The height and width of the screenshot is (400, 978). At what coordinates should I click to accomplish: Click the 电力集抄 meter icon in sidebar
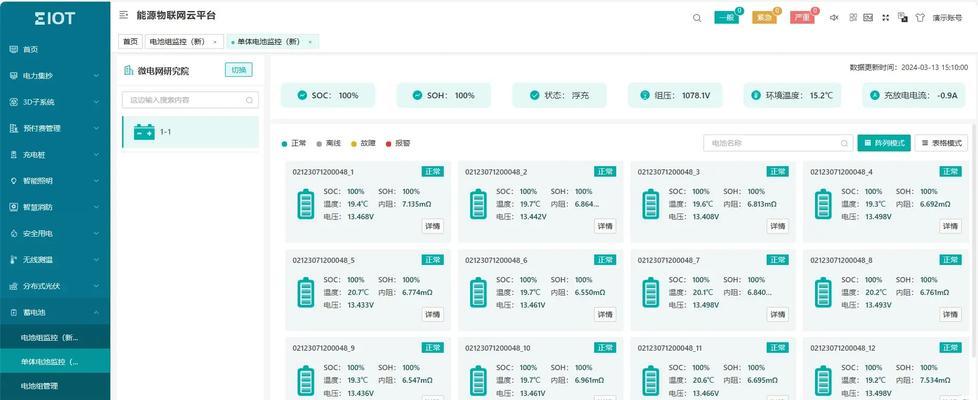point(14,76)
